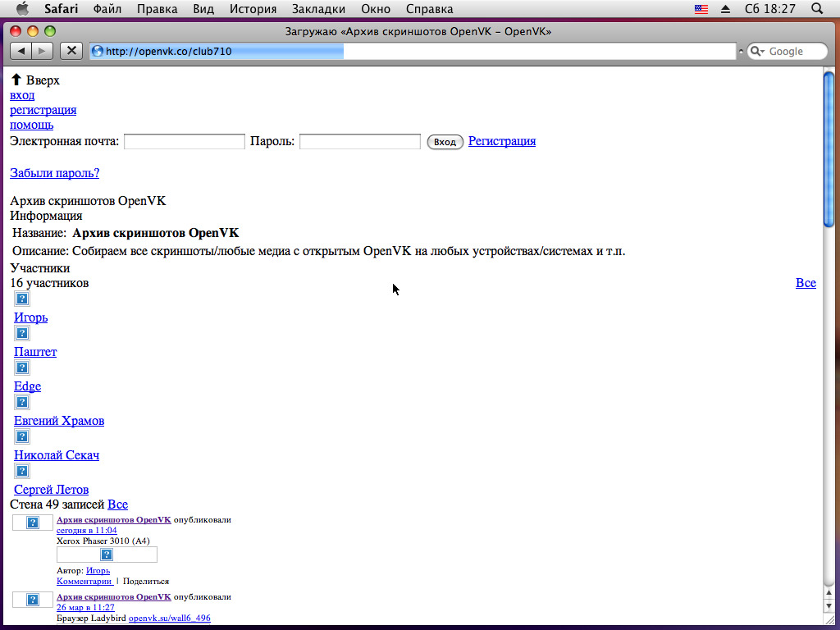
Task: Open the Закладки menu
Action: (x=318, y=9)
